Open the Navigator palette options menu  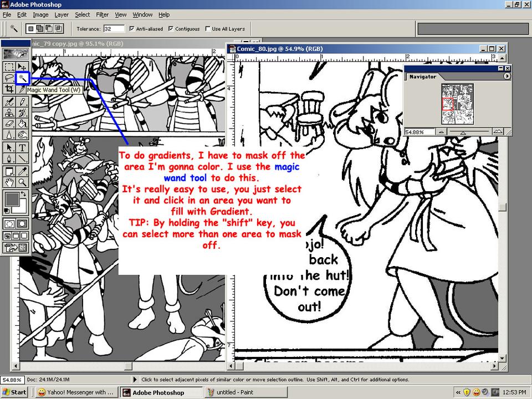(507, 76)
